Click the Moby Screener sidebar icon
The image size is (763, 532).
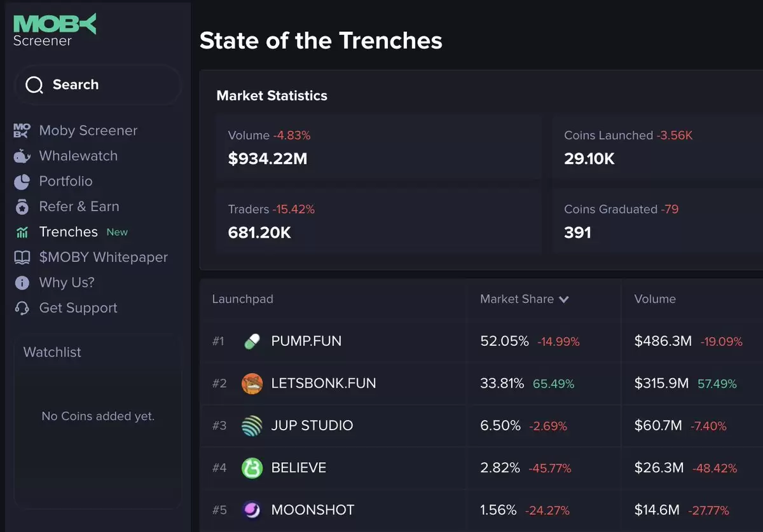tap(22, 130)
